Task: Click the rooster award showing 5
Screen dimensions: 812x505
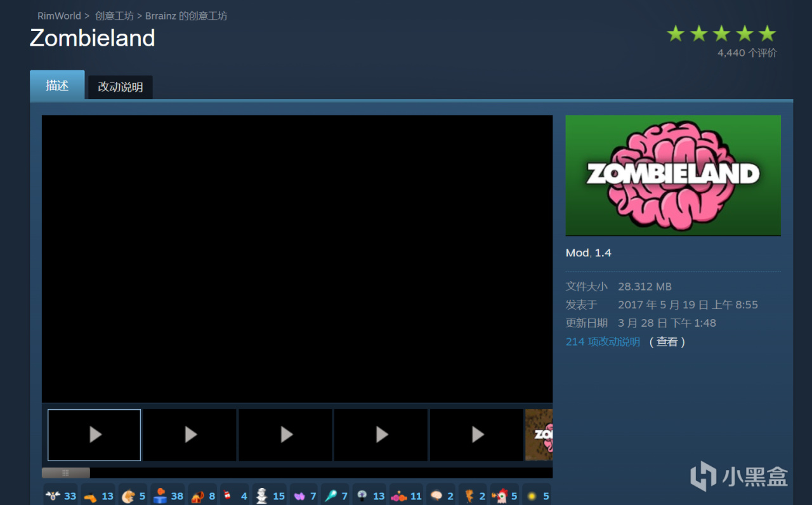Action: 504,495
